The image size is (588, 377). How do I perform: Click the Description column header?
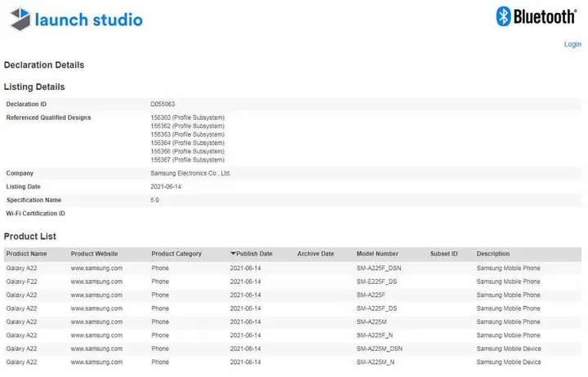coord(493,254)
